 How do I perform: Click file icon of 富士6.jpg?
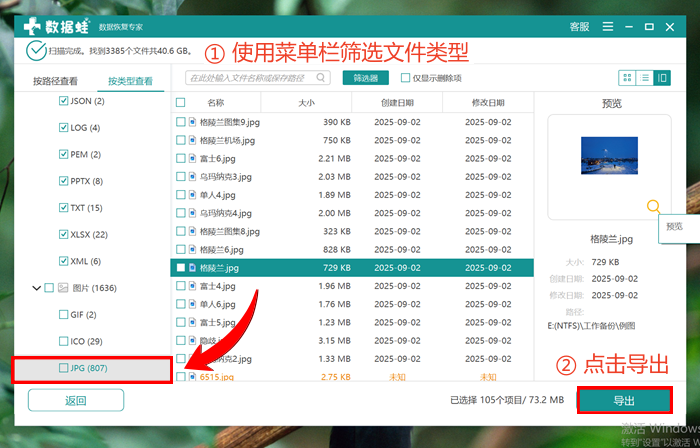pos(192,158)
